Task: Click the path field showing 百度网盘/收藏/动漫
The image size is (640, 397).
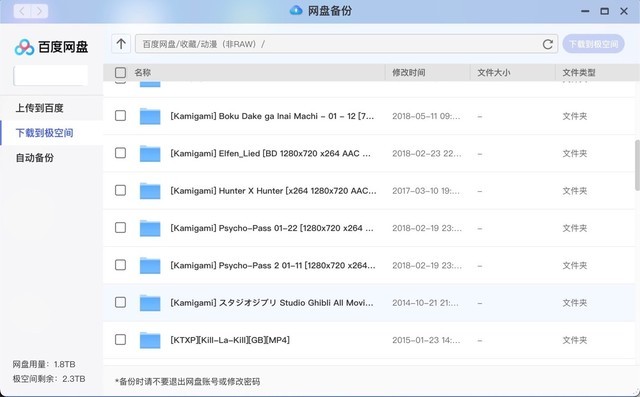Action: [x=347, y=44]
